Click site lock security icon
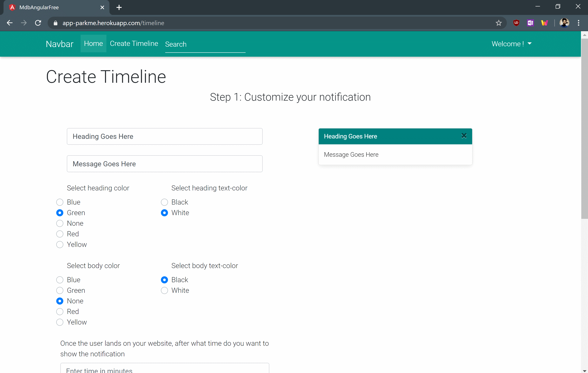Image resolution: width=588 pixels, height=373 pixels. click(55, 23)
